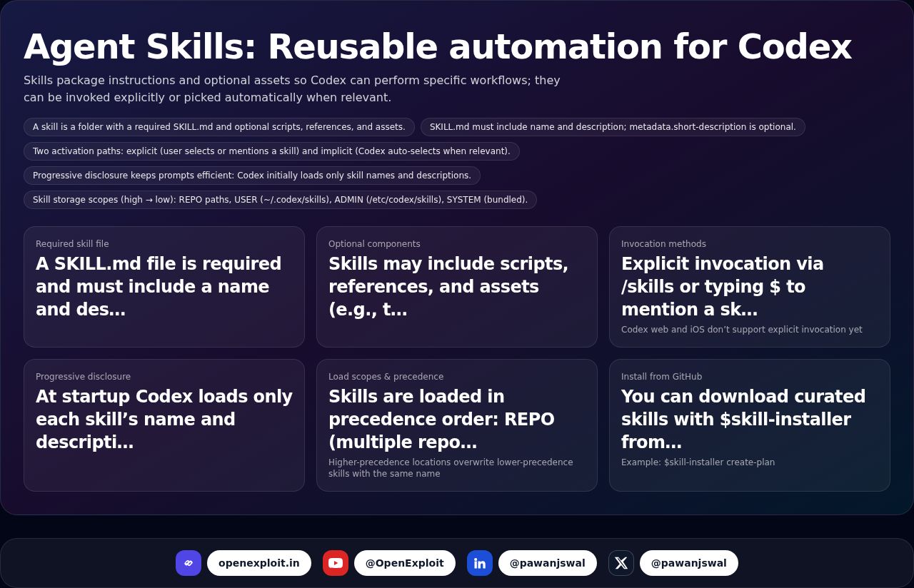Click the 'Skill storage scopes' pill
Image resolution: width=914 pixels, height=588 pixels.
(280, 200)
